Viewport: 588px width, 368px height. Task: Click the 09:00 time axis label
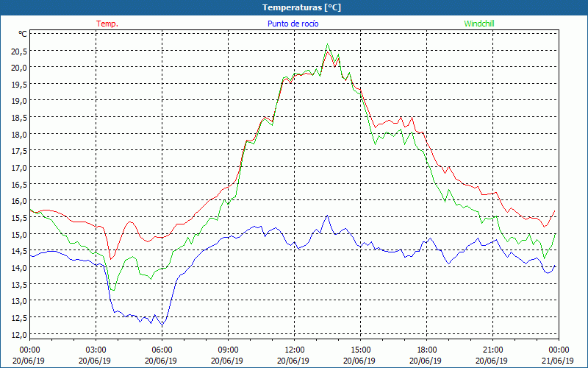pyautogui.click(x=228, y=350)
